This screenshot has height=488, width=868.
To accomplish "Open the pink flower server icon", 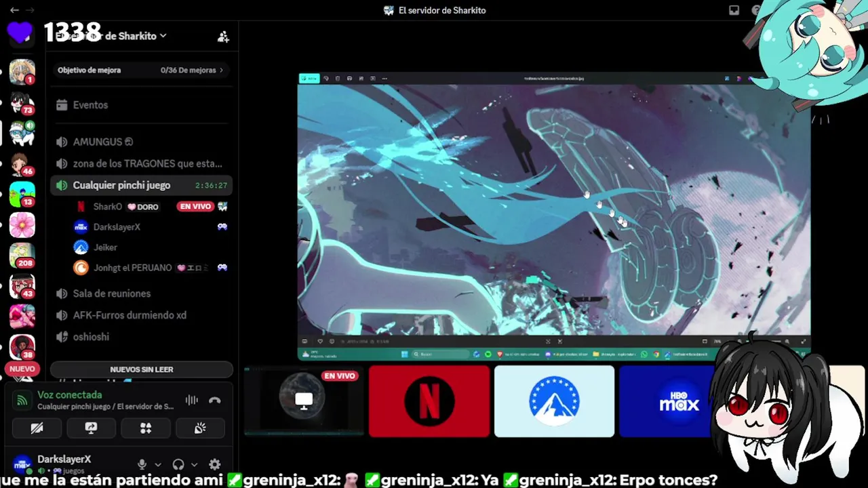I will coord(22,225).
